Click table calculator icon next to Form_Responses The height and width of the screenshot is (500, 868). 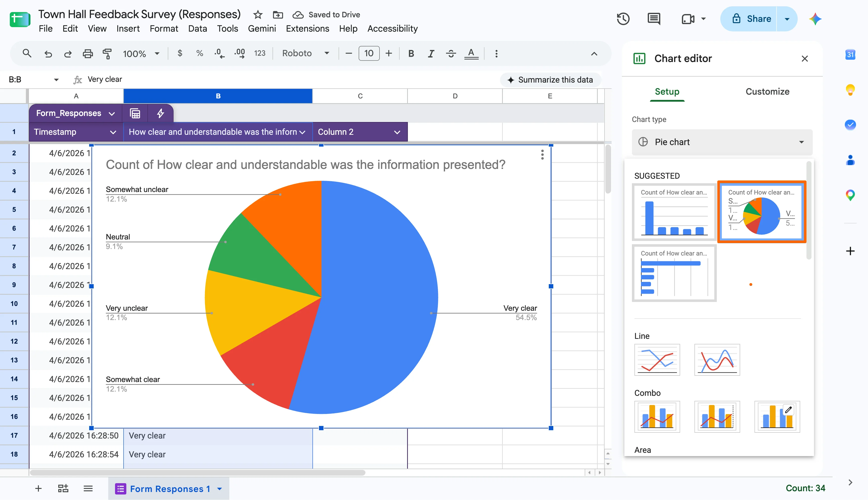[x=135, y=113]
